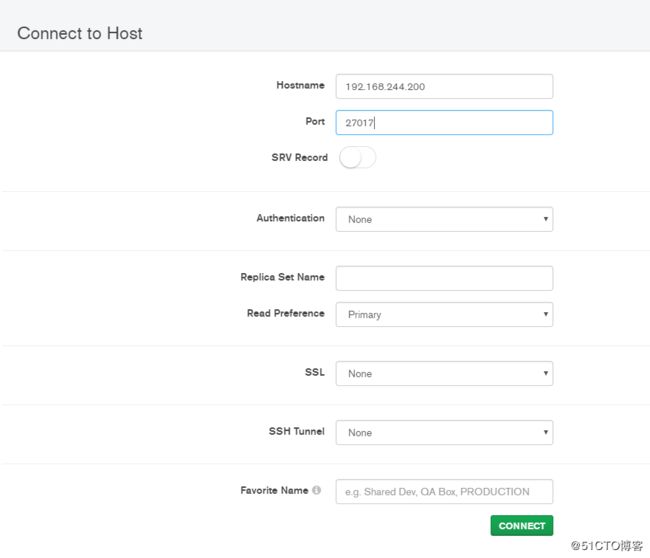Click the Authentication dropdown arrow
Image resolution: width=650 pixels, height=558 pixels.
point(546,219)
